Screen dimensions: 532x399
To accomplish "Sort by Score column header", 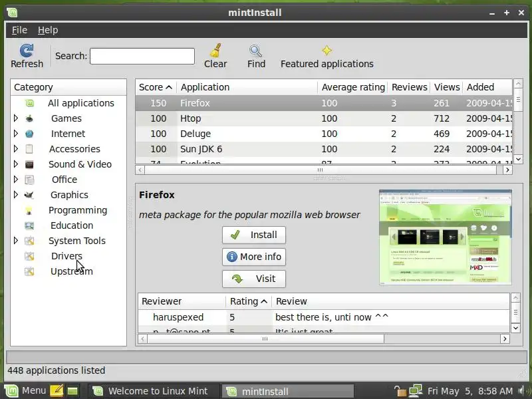I will click(156, 87).
